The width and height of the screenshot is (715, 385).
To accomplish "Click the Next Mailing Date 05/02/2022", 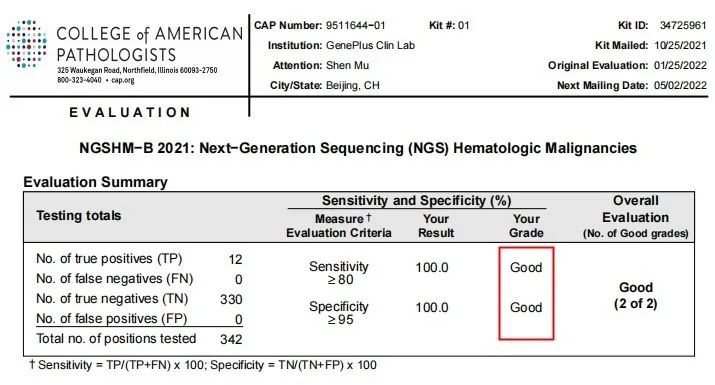I will (x=680, y=85).
